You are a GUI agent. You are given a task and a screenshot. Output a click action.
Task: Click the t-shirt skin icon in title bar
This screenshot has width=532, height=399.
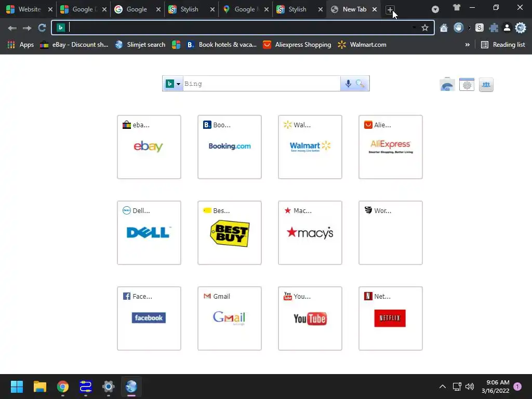(457, 7)
